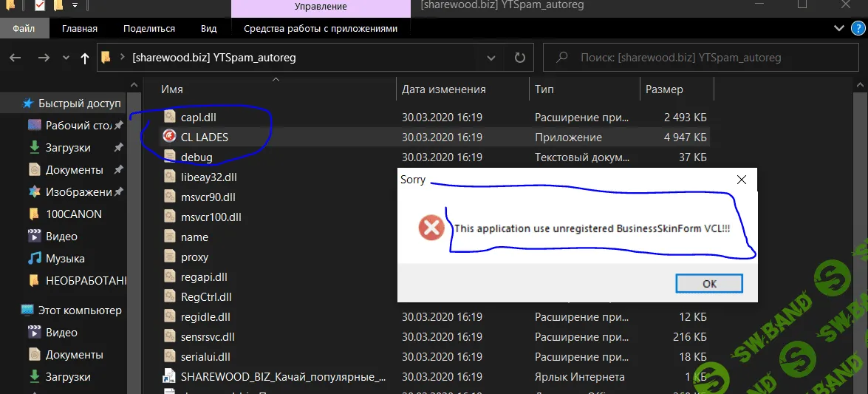Click the back navigation arrow

[16, 58]
